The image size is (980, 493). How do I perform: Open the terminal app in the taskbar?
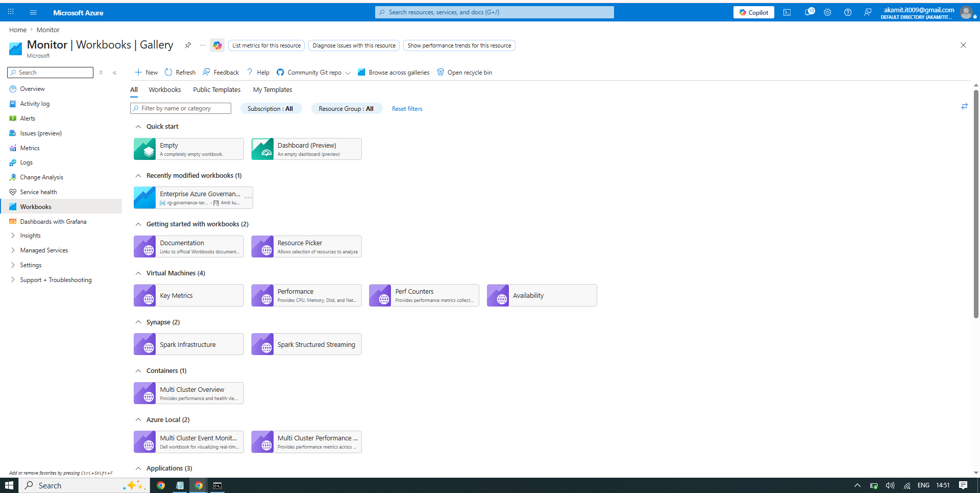[217, 485]
